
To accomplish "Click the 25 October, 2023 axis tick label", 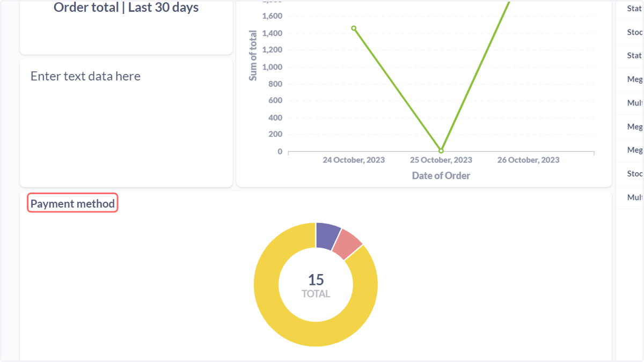I will [441, 160].
